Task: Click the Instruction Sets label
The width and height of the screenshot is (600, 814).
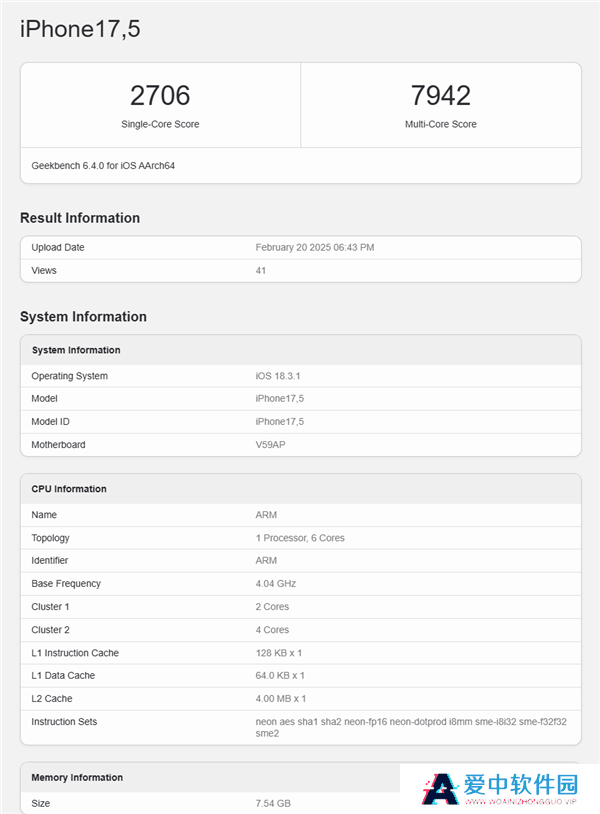Action: click(x=64, y=722)
